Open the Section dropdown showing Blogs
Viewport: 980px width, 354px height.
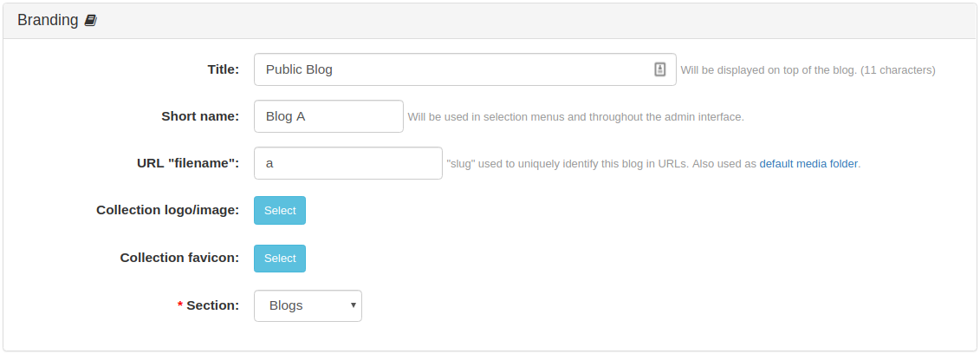[308, 305]
